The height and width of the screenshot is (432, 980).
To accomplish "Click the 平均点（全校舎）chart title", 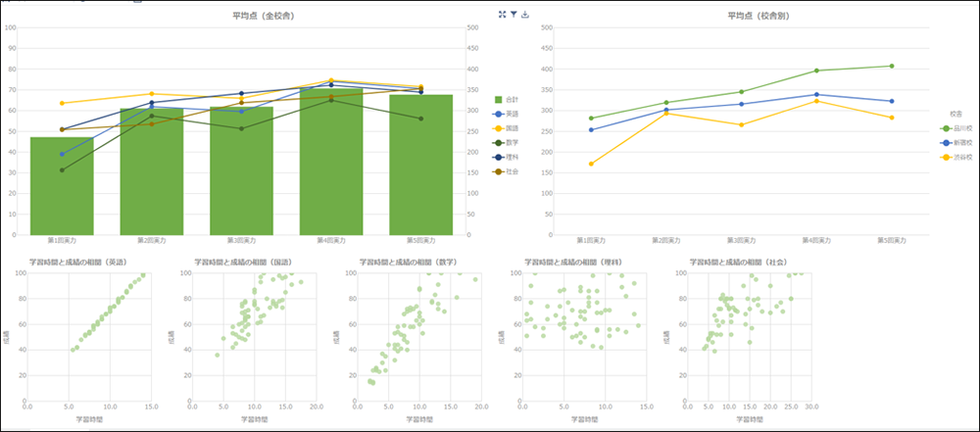I will 263,16.
